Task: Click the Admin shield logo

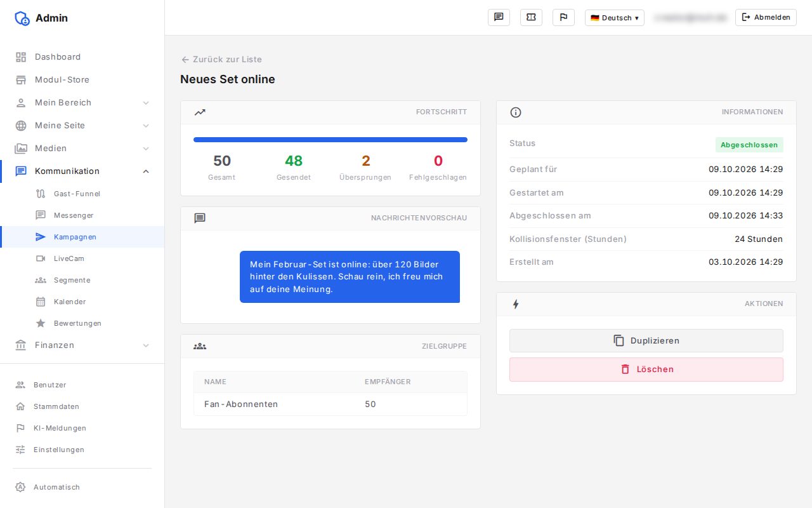Action: pyautogui.click(x=22, y=18)
